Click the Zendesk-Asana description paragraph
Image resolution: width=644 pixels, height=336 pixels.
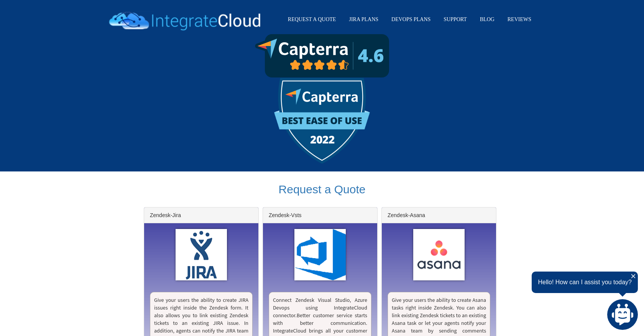[439, 316]
